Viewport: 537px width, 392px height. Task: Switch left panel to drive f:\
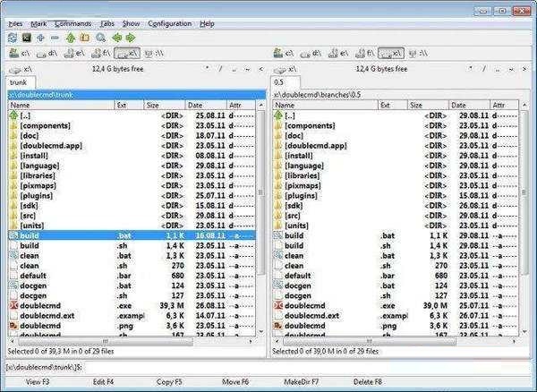[100, 54]
